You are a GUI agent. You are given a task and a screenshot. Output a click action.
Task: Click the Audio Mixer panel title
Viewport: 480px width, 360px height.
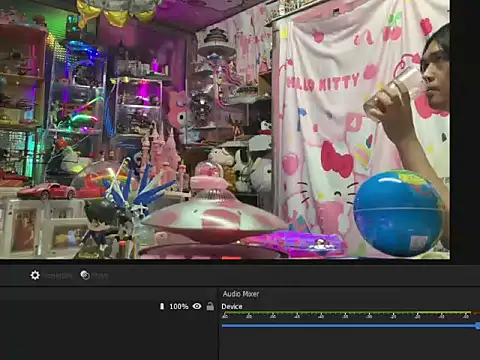coord(241,294)
